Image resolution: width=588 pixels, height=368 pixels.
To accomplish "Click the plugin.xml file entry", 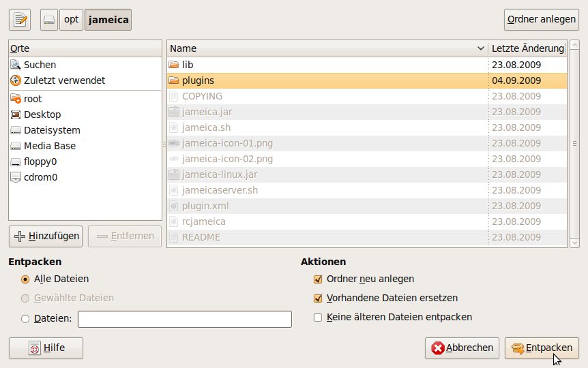I will click(367, 206).
